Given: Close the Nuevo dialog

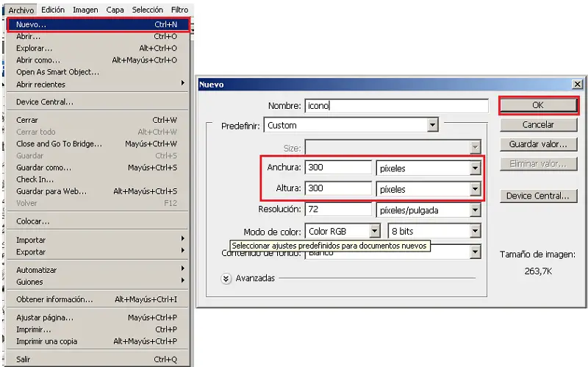Looking at the screenshot, I should (x=578, y=85).
